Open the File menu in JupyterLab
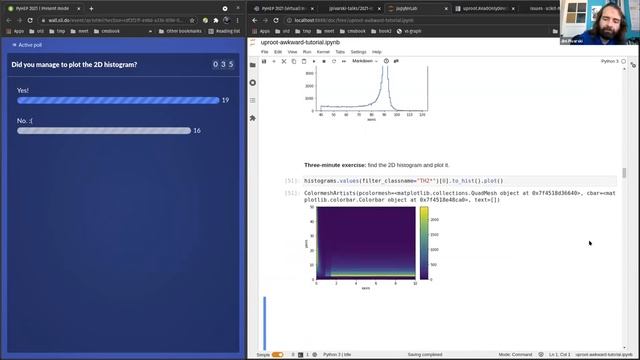 tap(265, 52)
